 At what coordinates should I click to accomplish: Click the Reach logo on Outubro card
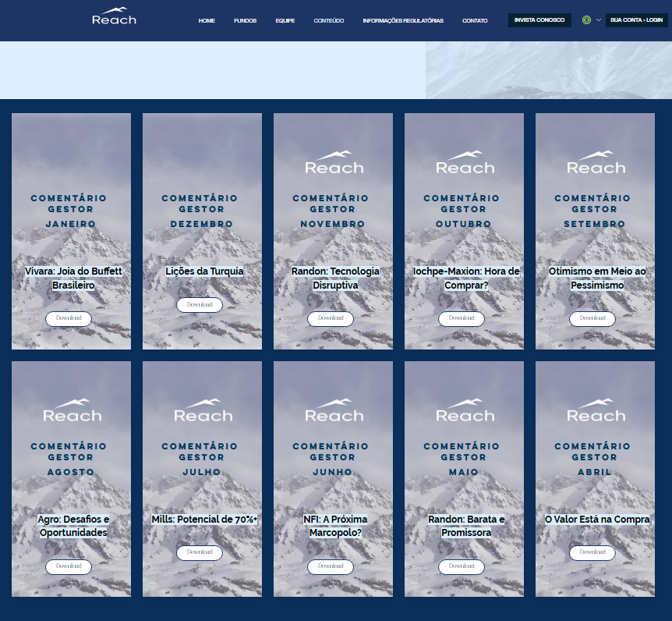465,162
